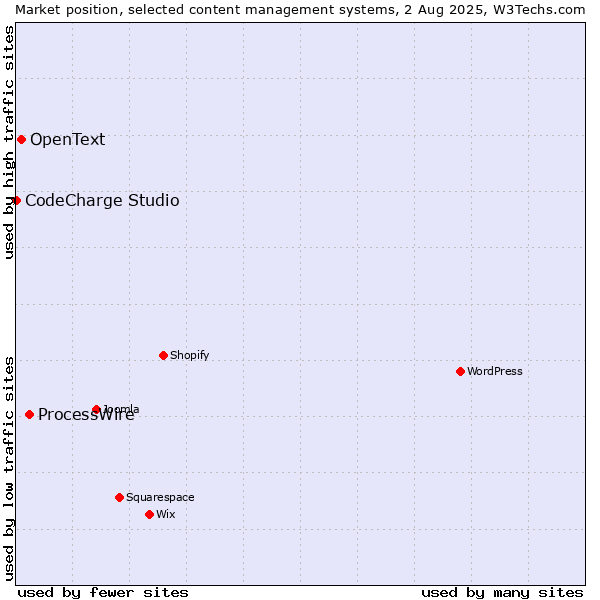Image resolution: width=600 pixels, height=600 pixels.
Task: Click the chart title mentioning W3Techs.com
Action: click(x=300, y=10)
